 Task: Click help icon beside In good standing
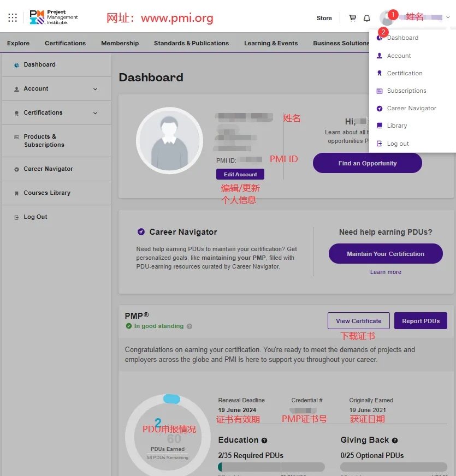pyautogui.click(x=189, y=326)
